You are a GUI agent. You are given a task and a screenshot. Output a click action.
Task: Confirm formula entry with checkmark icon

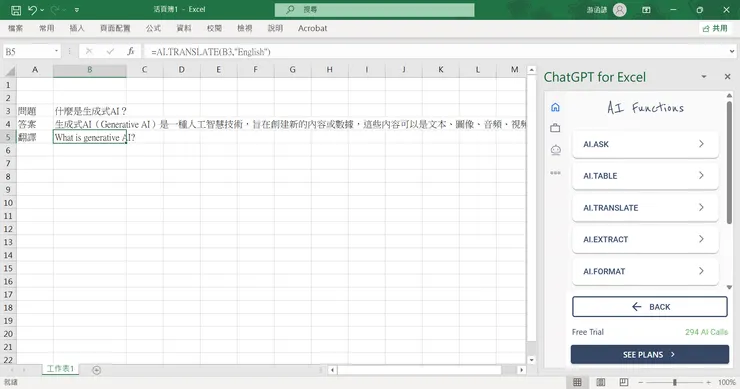coord(110,51)
